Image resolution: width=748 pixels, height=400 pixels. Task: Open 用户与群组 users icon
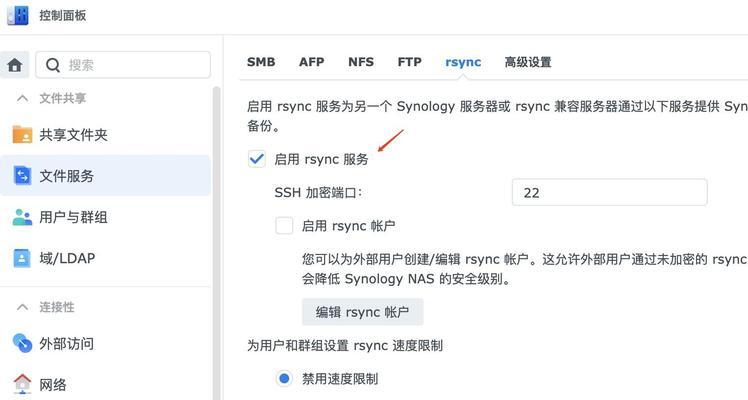click(x=22, y=217)
